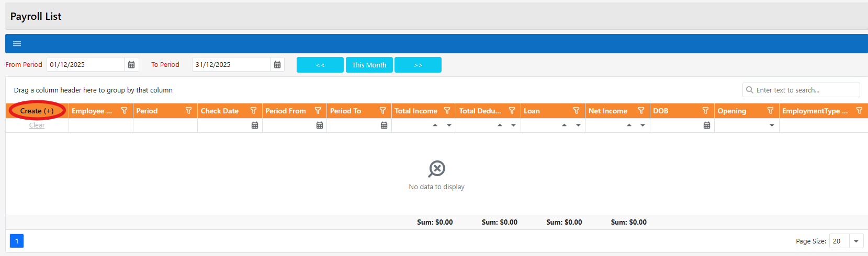The width and height of the screenshot is (868, 256).
Task: Filter the Check Date column
Action: click(x=253, y=111)
